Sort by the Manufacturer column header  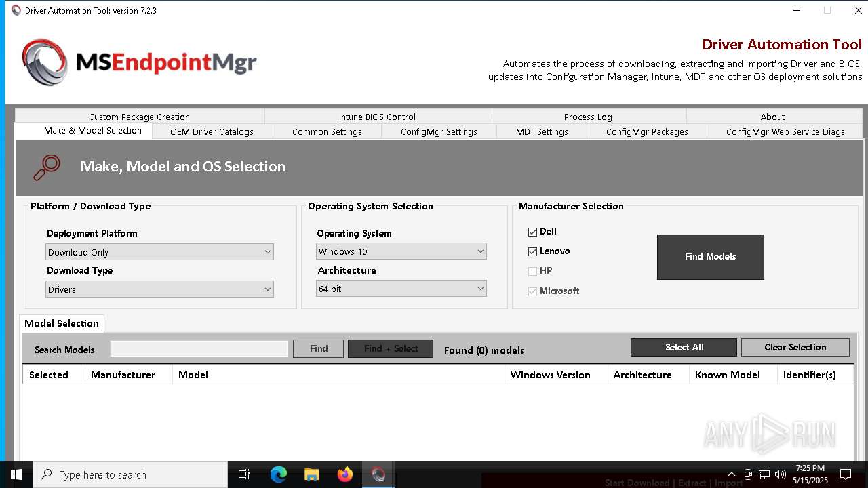point(129,375)
